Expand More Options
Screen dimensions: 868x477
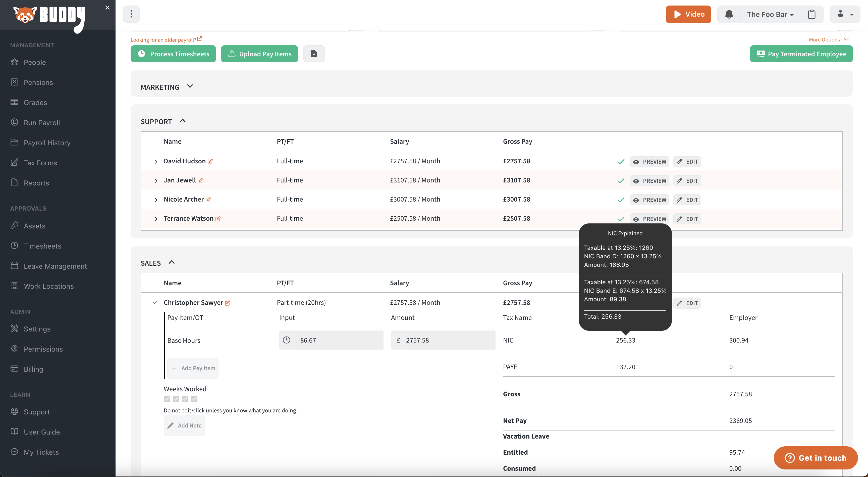coord(829,39)
